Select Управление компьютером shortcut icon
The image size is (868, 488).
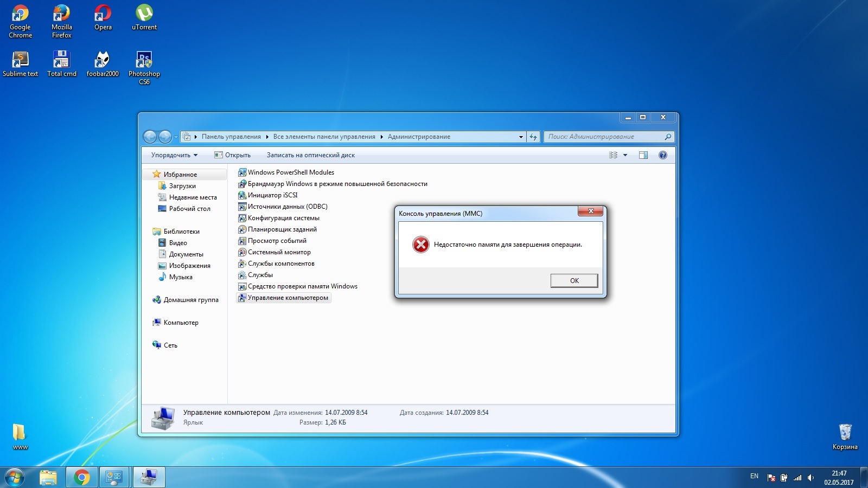242,298
